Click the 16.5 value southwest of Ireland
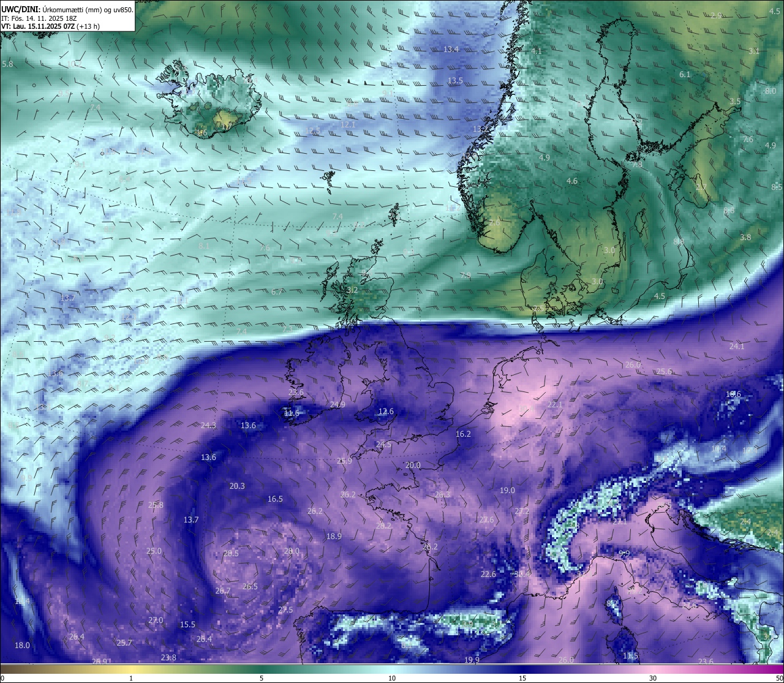The image size is (784, 683). click(276, 499)
